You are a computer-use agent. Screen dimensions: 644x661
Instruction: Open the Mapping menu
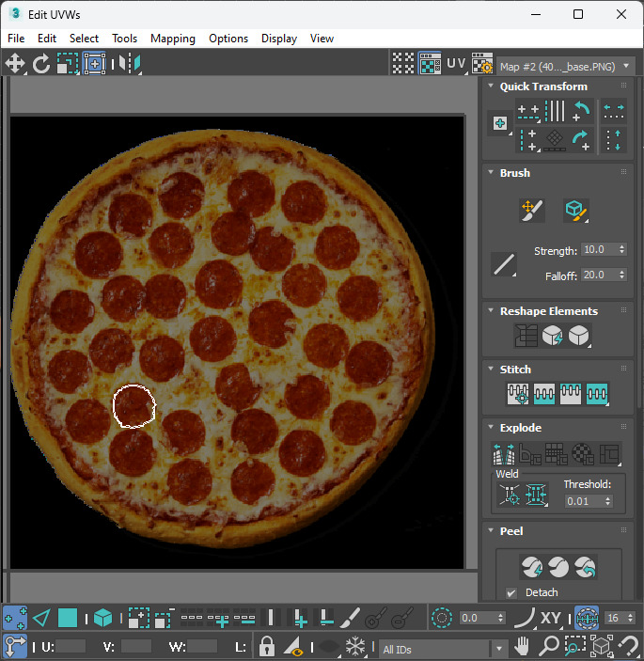[x=173, y=39]
